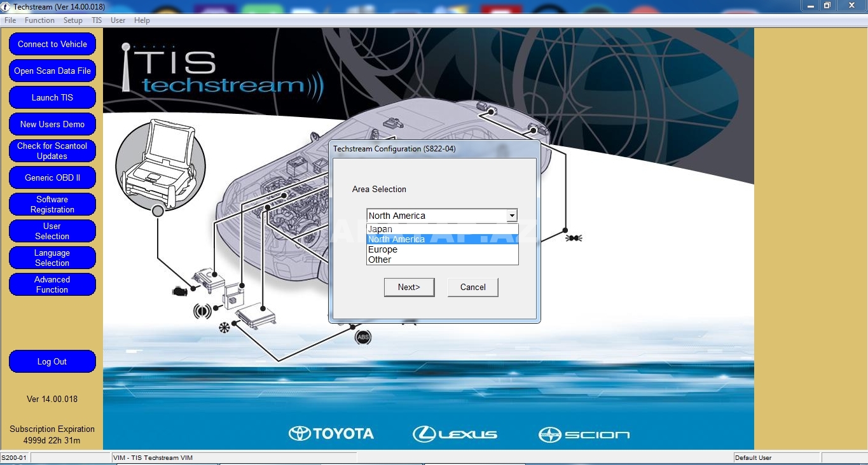Screen dimensions: 868x465
Task: Open Language Selection
Action: [x=52, y=258]
